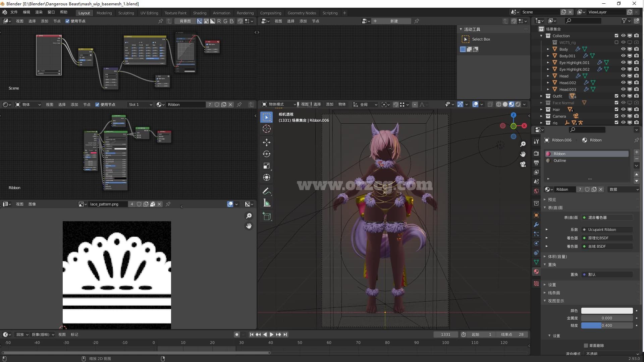Open the Texture properties checker tab
The height and width of the screenshot is (362, 644).
pos(536,284)
